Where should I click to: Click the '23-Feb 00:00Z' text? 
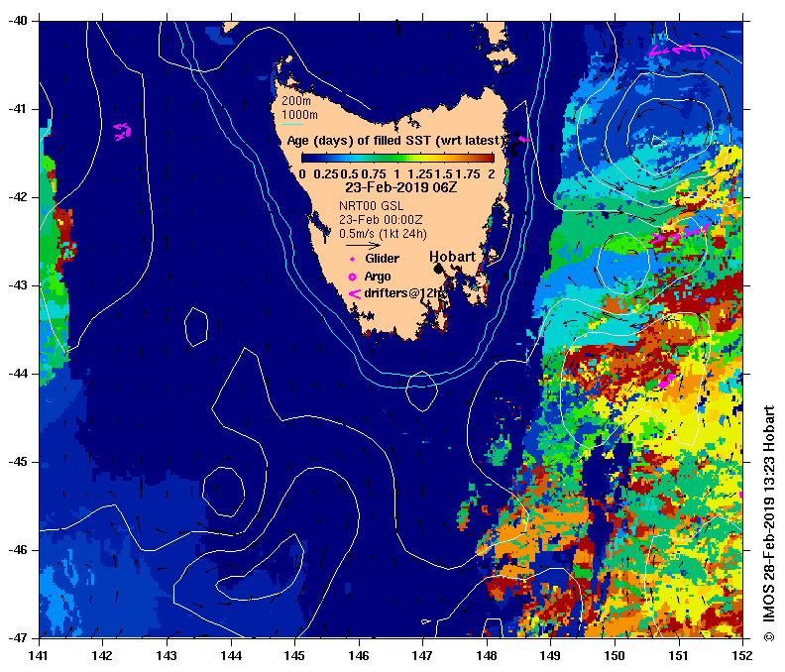click(381, 220)
